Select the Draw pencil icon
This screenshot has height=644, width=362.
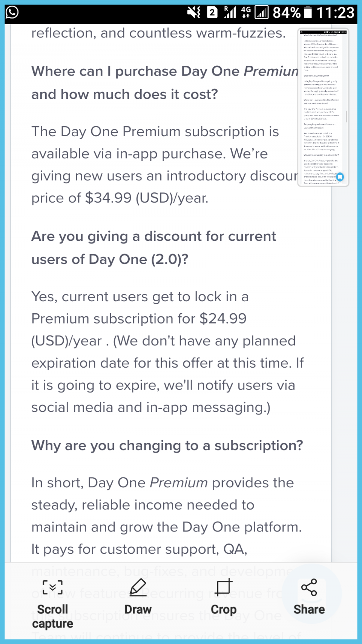tap(138, 588)
